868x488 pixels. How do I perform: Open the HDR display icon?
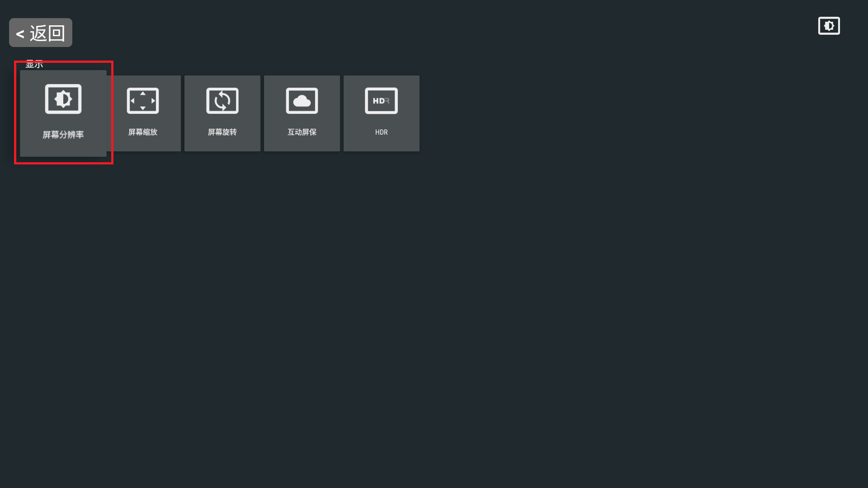coord(382,101)
